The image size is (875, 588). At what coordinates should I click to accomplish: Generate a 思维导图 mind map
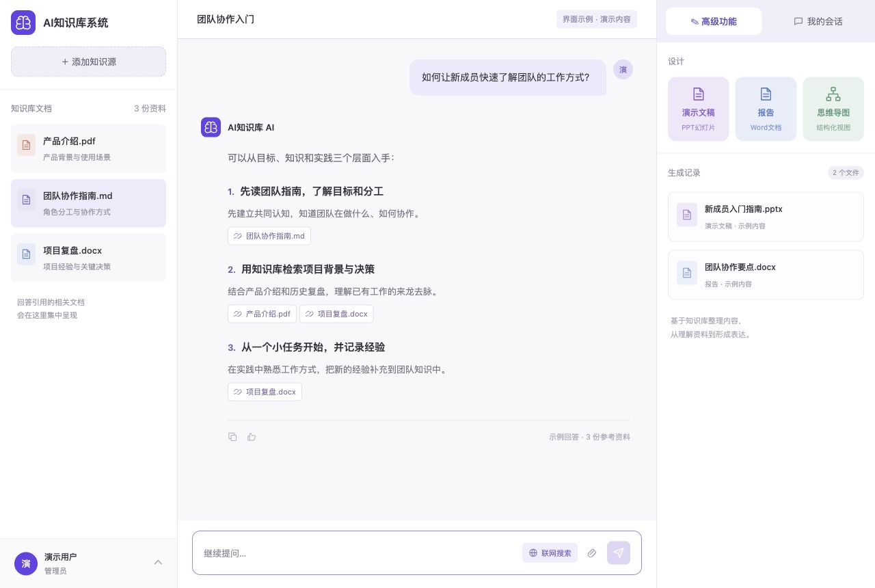coord(833,109)
